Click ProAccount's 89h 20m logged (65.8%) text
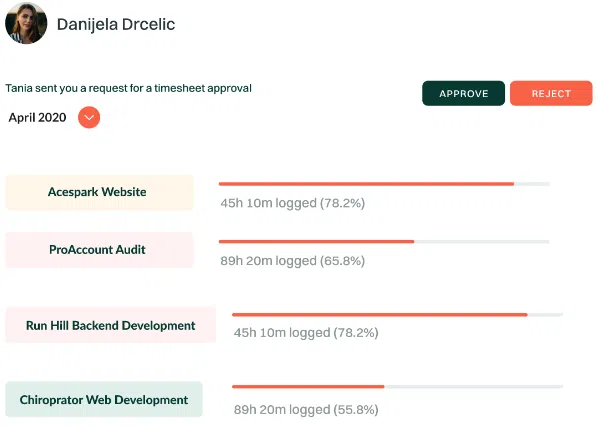This screenshot has height=427, width=598. coord(293,261)
